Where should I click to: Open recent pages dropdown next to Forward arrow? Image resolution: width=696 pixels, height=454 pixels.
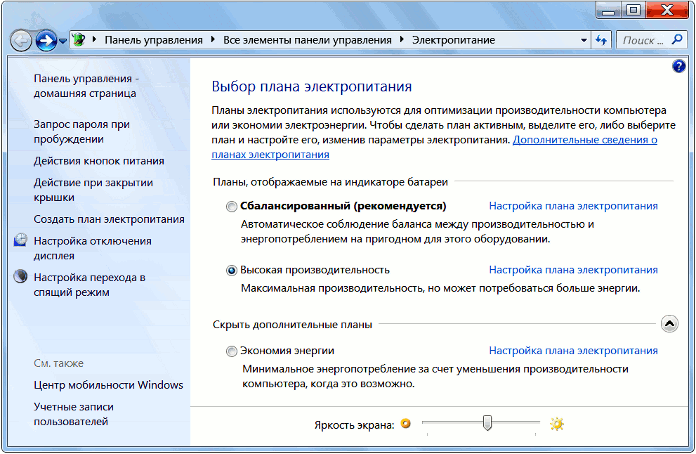point(63,41)
